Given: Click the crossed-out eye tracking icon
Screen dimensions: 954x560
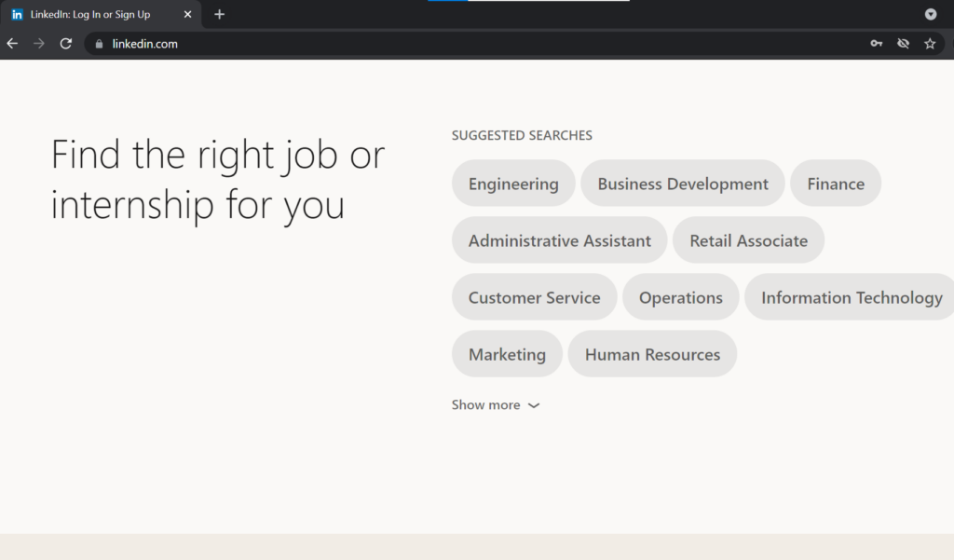Looking at the screenshot, I should pyautogui.click(x=903, y=44).
